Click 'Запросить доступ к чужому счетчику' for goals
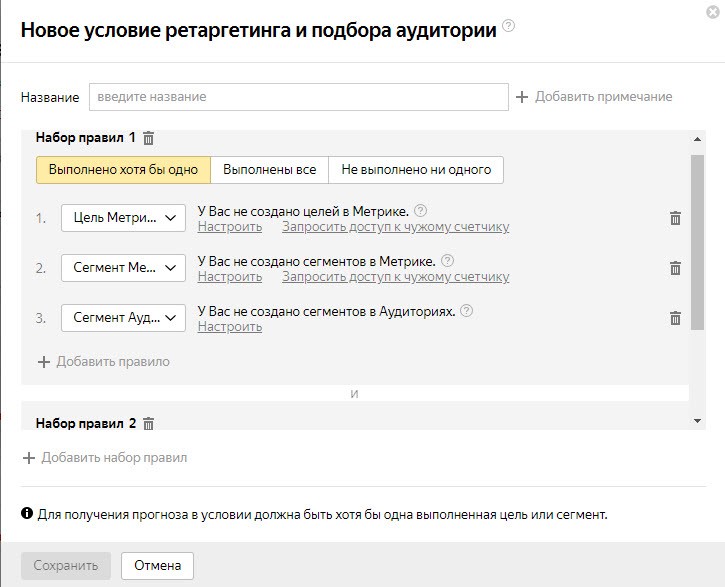 point(395,227)
